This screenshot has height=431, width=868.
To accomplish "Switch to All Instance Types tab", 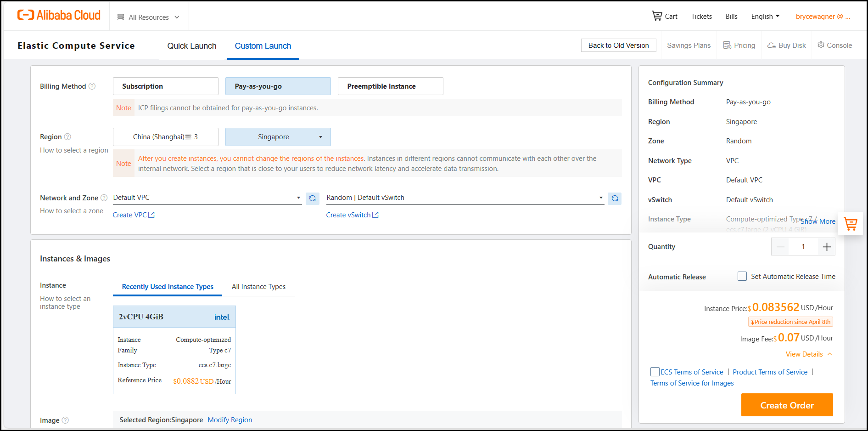I will tap(258, 287).
